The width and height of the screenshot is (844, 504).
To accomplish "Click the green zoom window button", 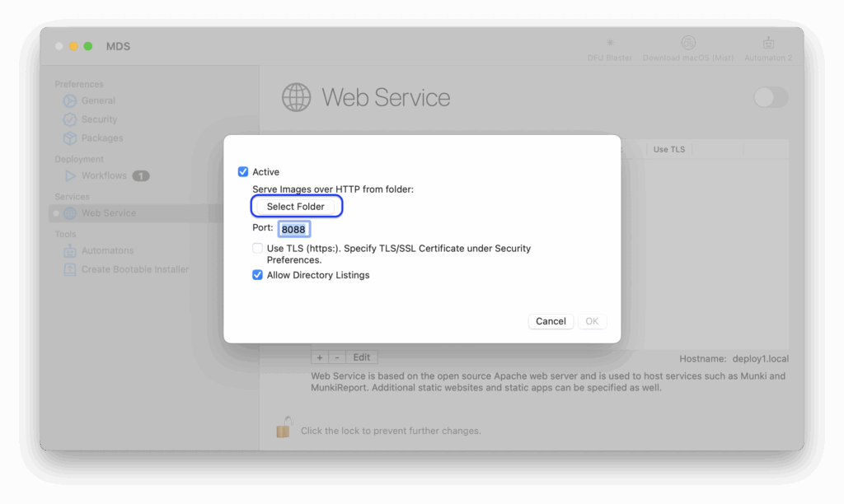I will tap(88, 46).
